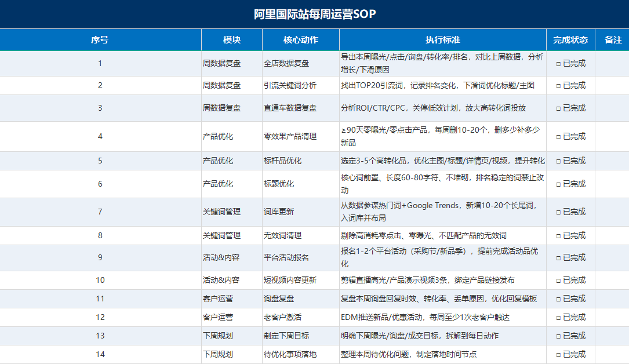
Task: Click the empty 备注 cell in row 1
Action: pos(612,63)
